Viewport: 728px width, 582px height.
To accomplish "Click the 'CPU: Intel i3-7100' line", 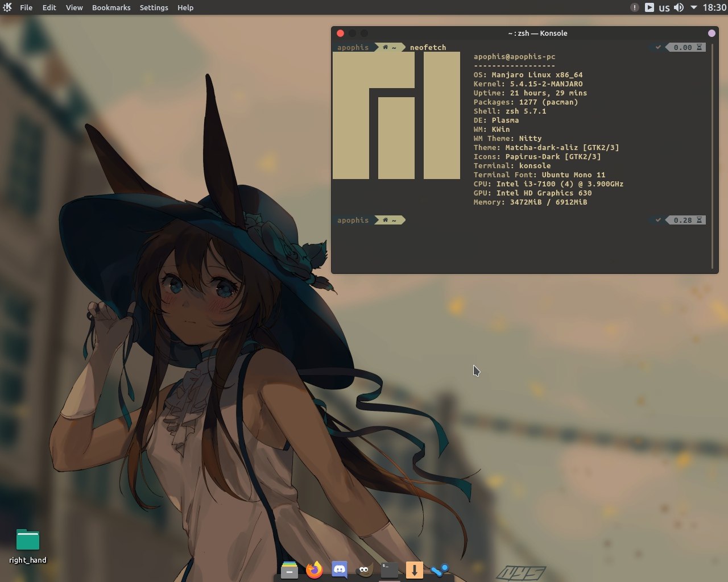I will [x=549, y=184].
